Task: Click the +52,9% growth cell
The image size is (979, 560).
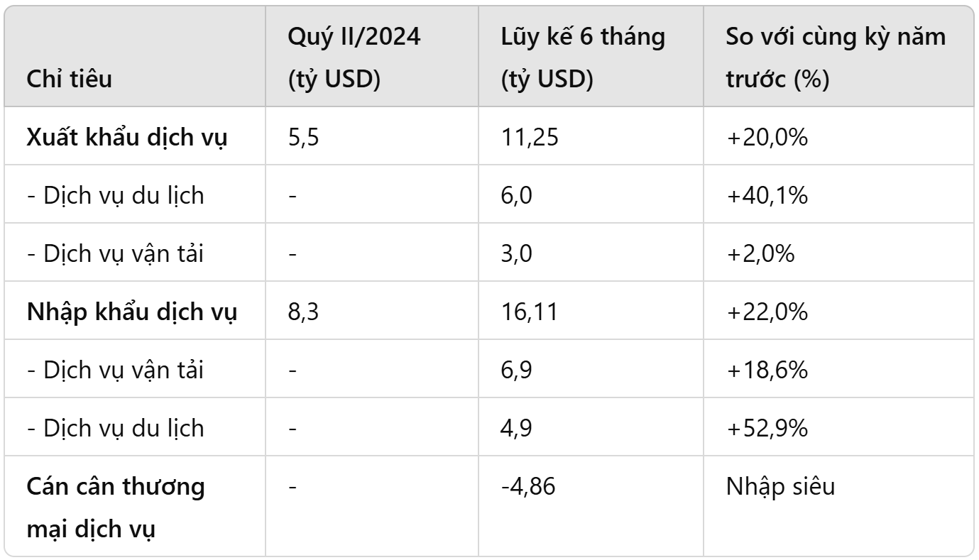Action: pos(767,428)
